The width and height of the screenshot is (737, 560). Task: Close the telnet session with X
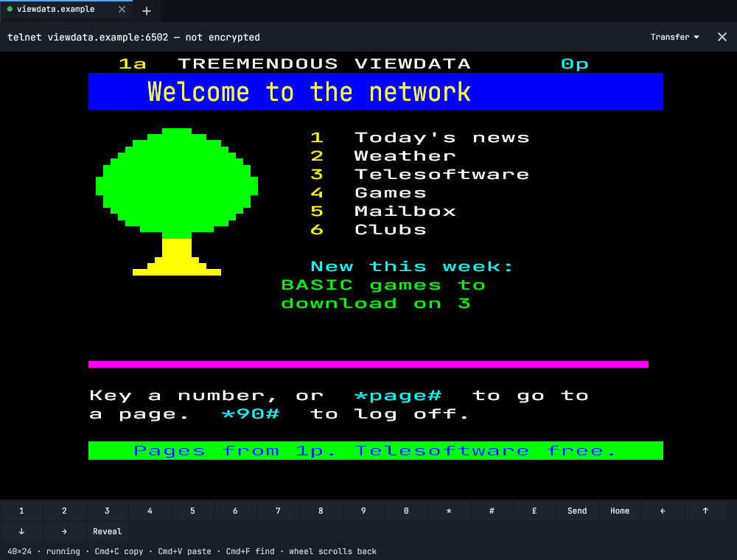(x=722, y=37)
